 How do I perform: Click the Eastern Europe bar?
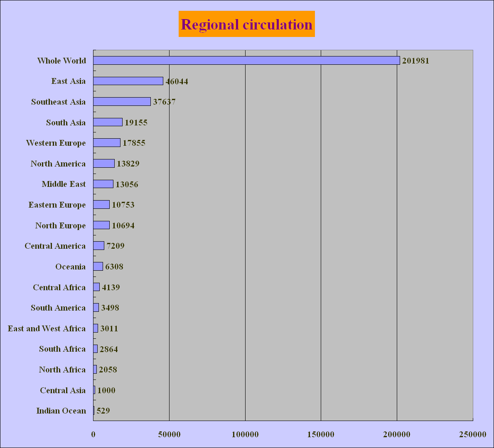pos(101,205)
